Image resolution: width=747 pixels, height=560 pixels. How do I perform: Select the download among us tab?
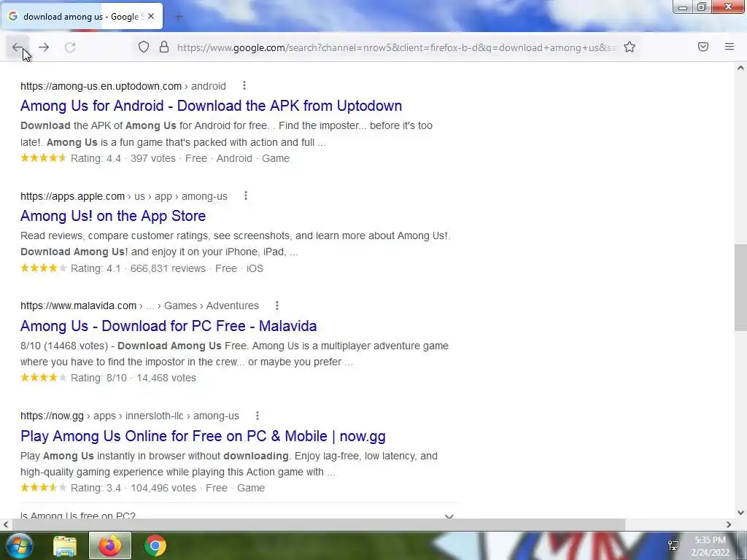pos(82,16)
